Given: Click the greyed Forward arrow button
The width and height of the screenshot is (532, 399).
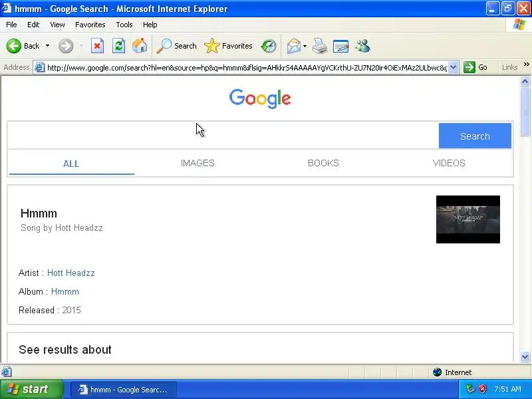Looking at the screenshot, I should pyautogui.click(x=66, y=46).
